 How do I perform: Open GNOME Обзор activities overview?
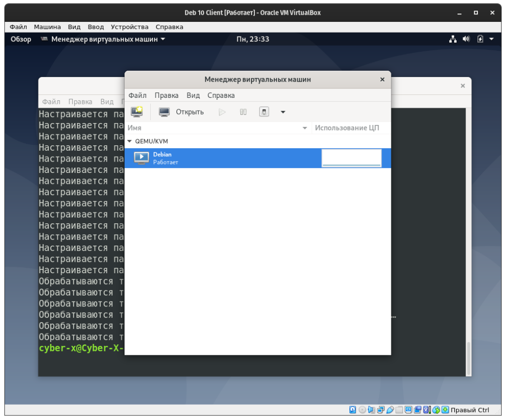[x=21, y=39]
